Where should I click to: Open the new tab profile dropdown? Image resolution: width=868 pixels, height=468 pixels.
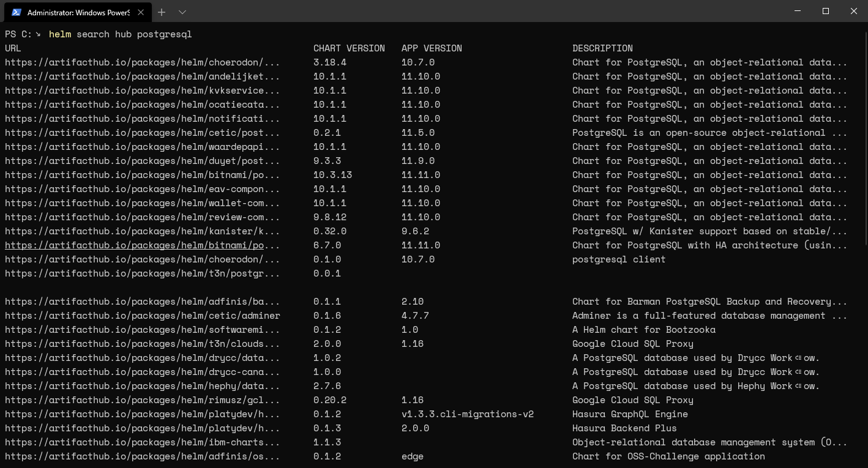pyautogui.click(x=182, y=12)
